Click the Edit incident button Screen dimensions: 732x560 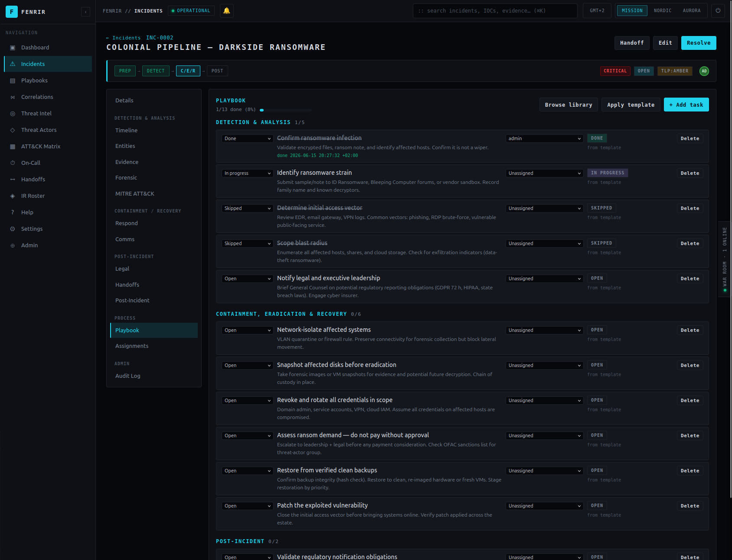pos(665,43)
